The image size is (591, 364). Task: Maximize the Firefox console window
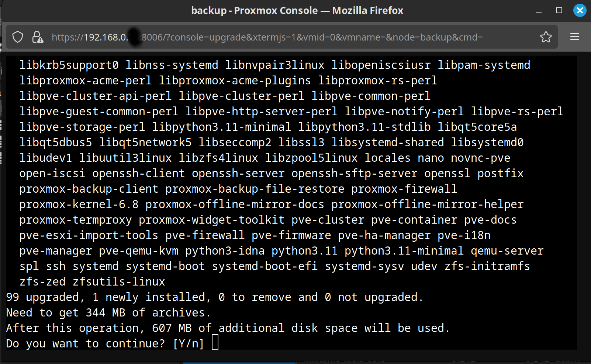pos(559,10)
